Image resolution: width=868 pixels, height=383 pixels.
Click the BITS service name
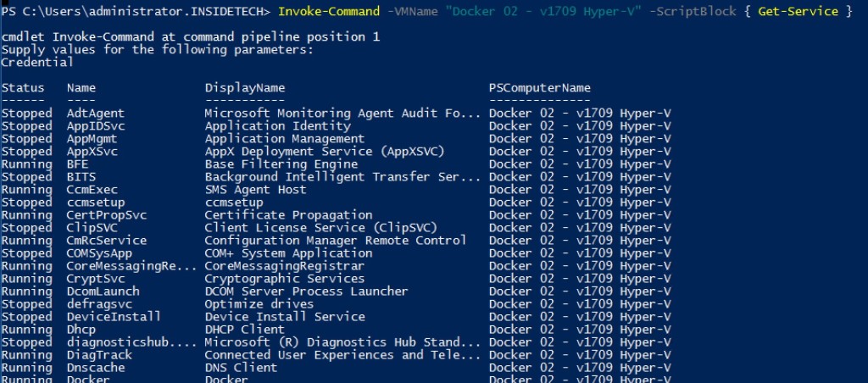(81, 177)
